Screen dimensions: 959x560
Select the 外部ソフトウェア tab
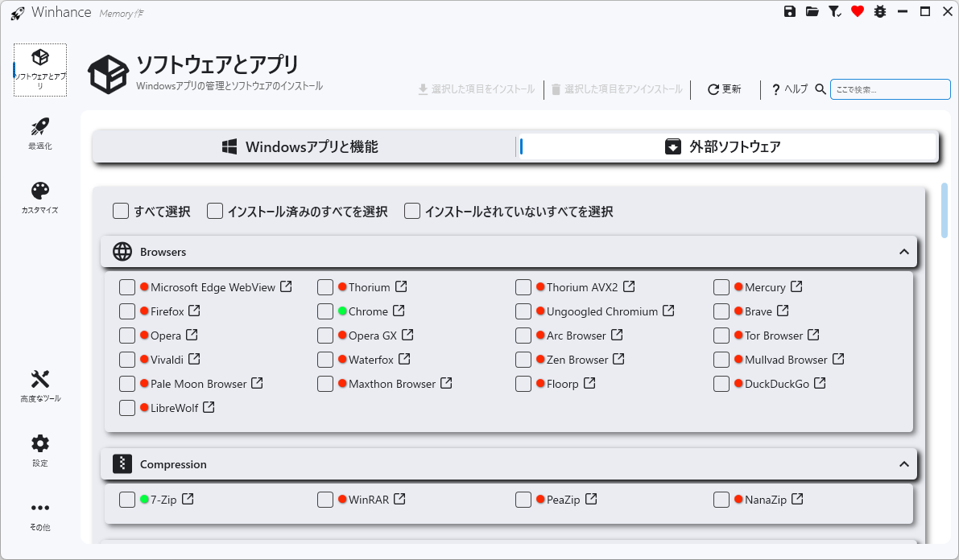pos(728,146)
